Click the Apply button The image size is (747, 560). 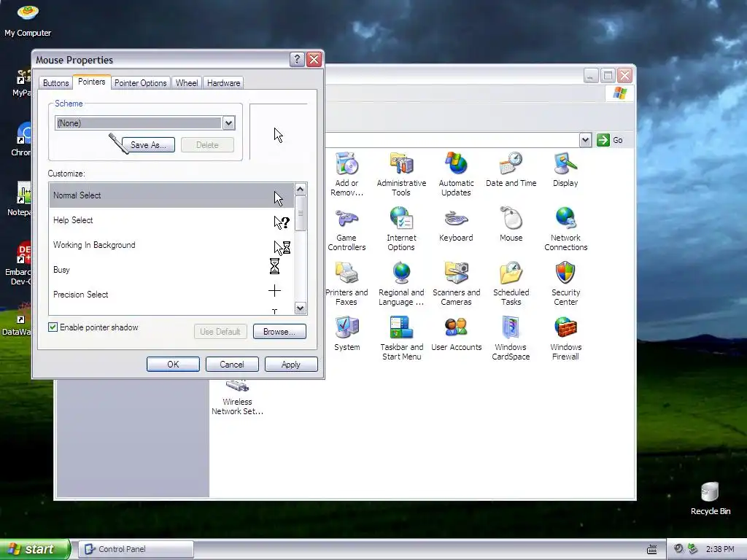[291, 365]
